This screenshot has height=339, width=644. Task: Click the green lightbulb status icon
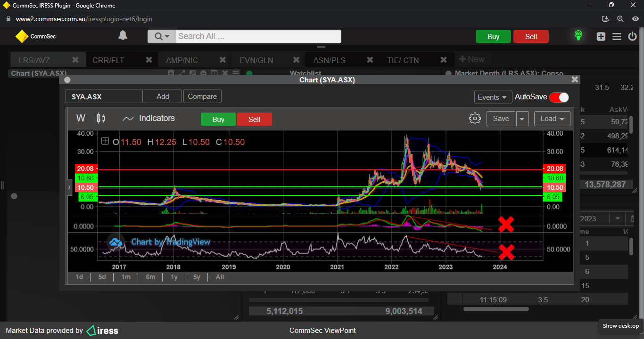tap(578, 36)
